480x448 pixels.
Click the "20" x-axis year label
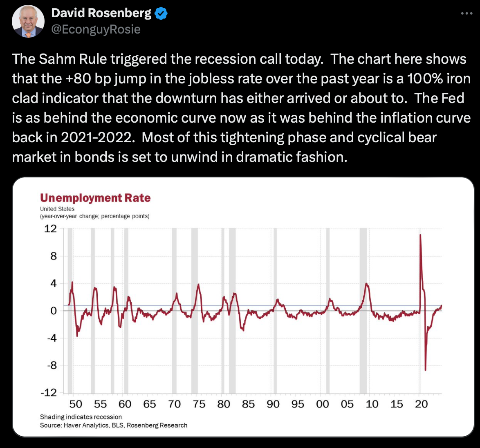[421, 404]
